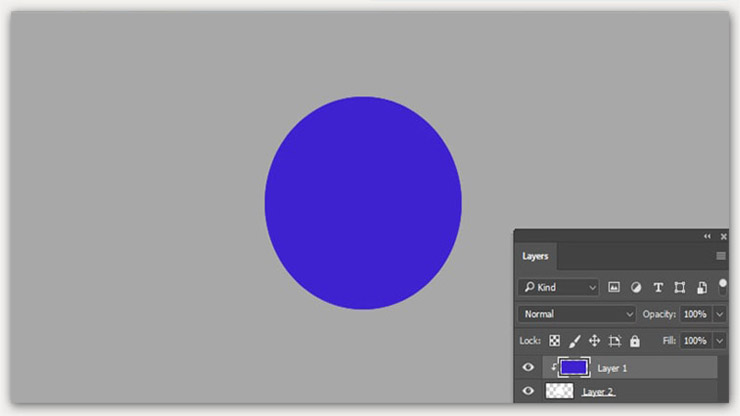
Task: Open Opacity slider dropdown arrow
Action: (x=719, y=314)
